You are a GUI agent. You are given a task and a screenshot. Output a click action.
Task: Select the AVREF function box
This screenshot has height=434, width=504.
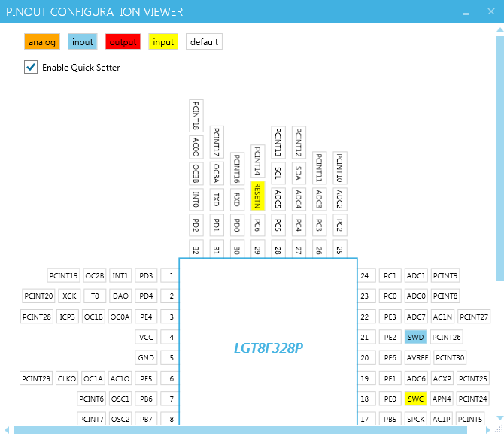[x=417, y=357]
